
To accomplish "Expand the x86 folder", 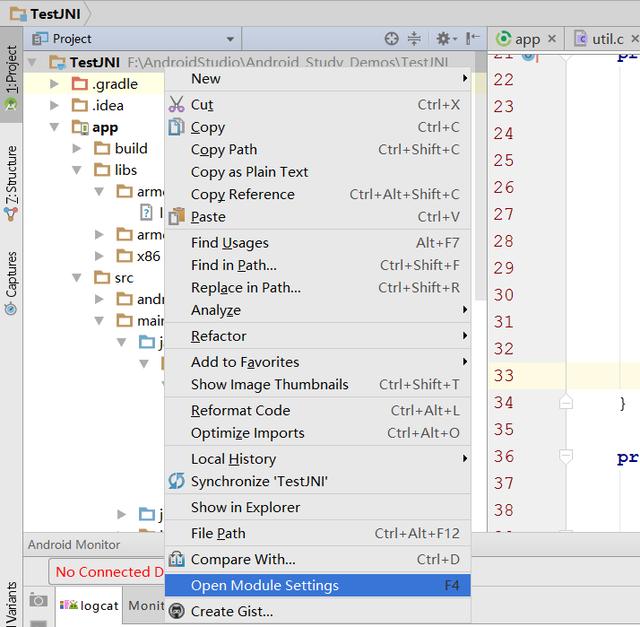I will coord(99,256).
